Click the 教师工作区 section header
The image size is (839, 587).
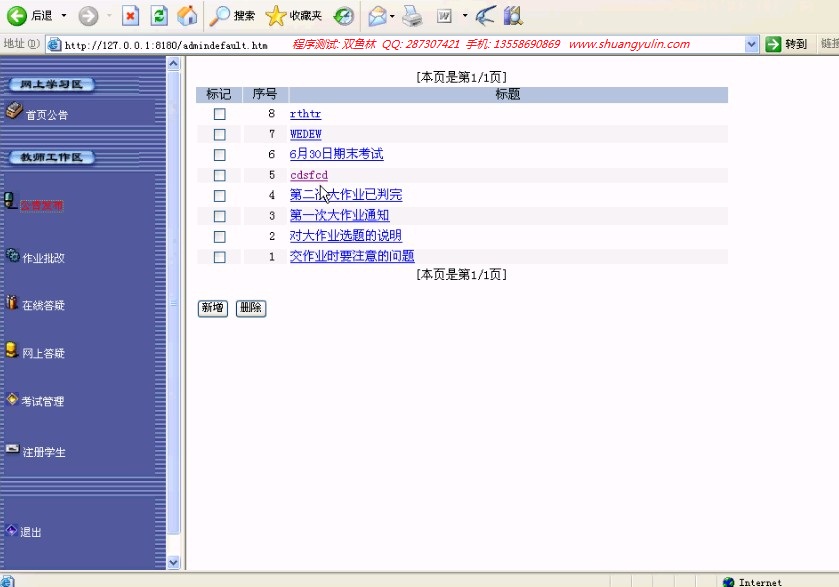tap(51, 157)
